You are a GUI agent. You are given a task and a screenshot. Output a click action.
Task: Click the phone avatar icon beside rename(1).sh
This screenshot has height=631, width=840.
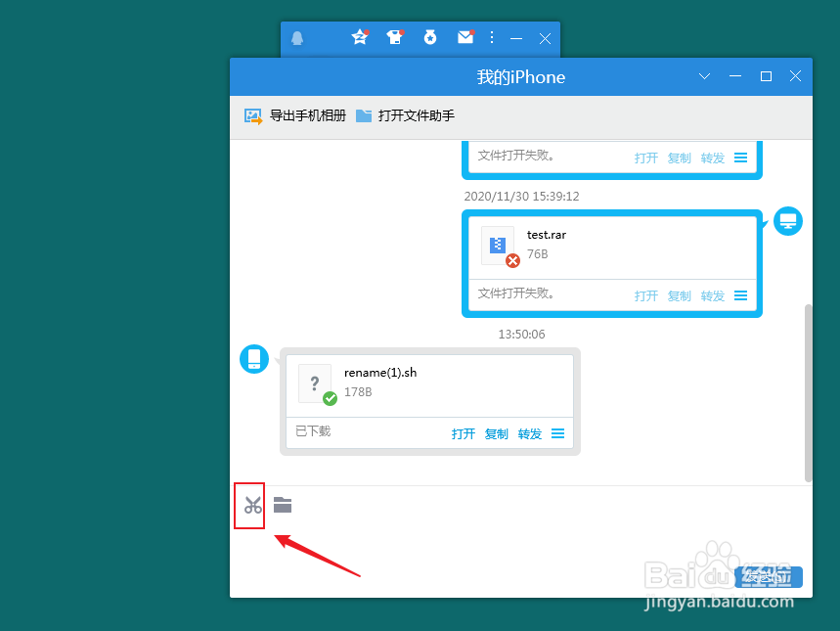coord(254,359)
